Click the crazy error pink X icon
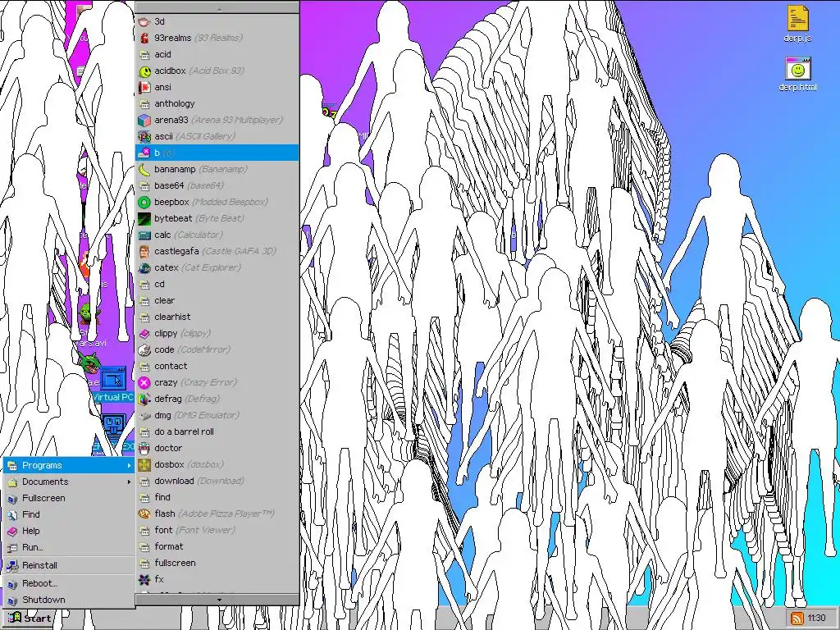840x630 pixels. [144, 382]
